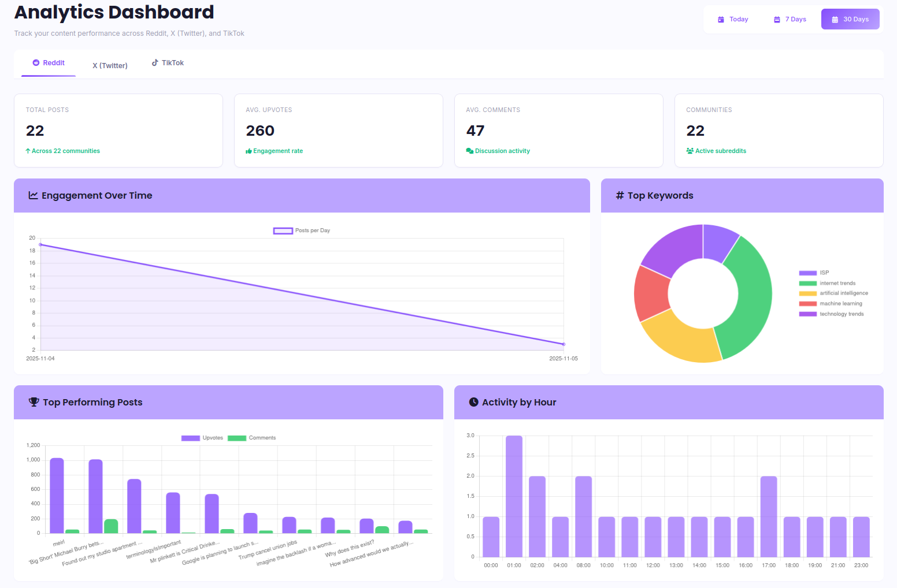The width and height of the screenshot is (897, 588).
Task: Click the hashtag icon on Top Keywords panel
Action: pyautogui.click(x=618, y=195)
